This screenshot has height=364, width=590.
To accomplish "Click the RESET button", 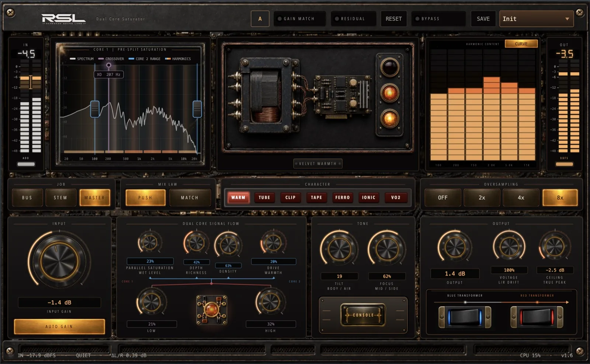I will tap(394, 19).
